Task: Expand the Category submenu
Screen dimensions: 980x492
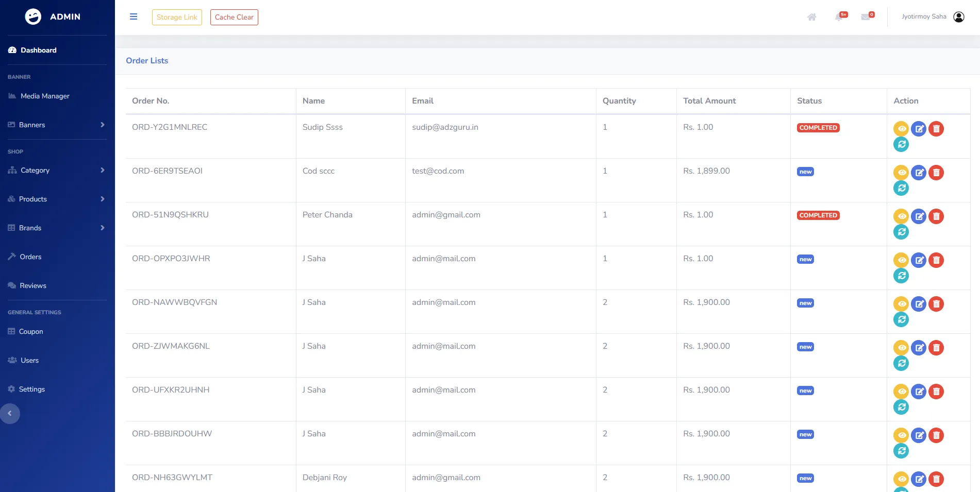Action: point(35,170)
